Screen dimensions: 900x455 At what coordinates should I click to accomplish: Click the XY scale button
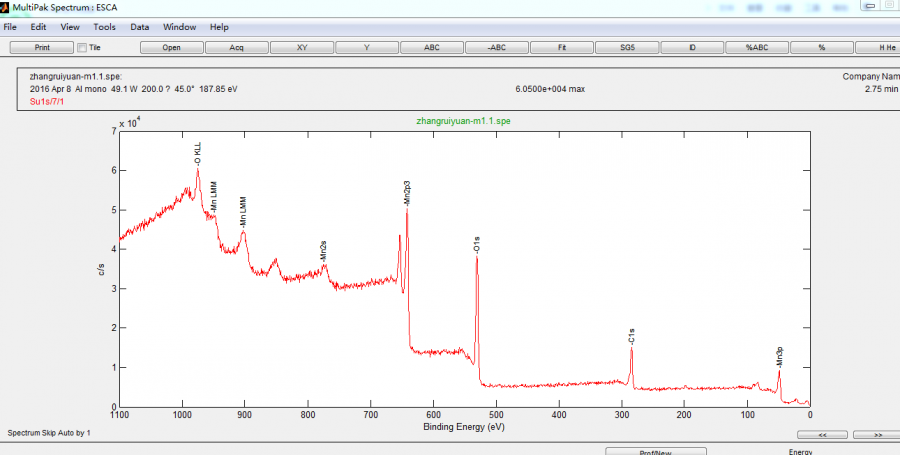click(x=302, y=48)
